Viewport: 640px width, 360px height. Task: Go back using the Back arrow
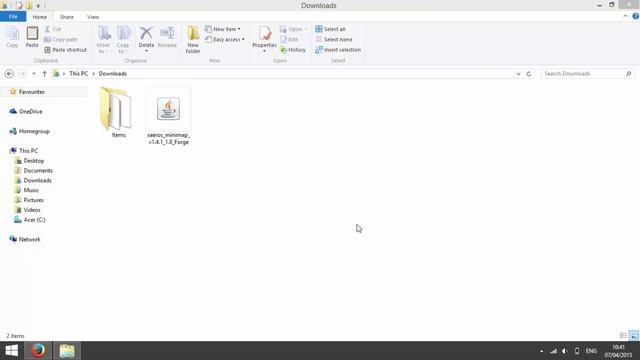(9, 73)
